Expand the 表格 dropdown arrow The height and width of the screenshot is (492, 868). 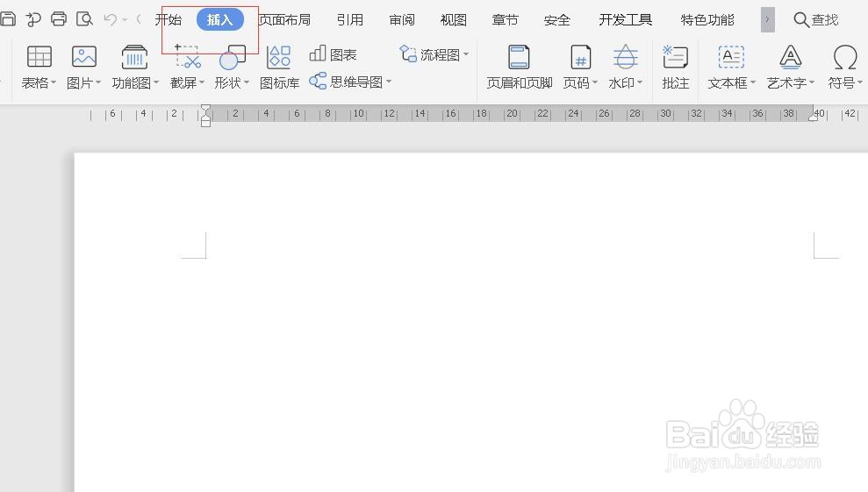(x=54, y=82)
